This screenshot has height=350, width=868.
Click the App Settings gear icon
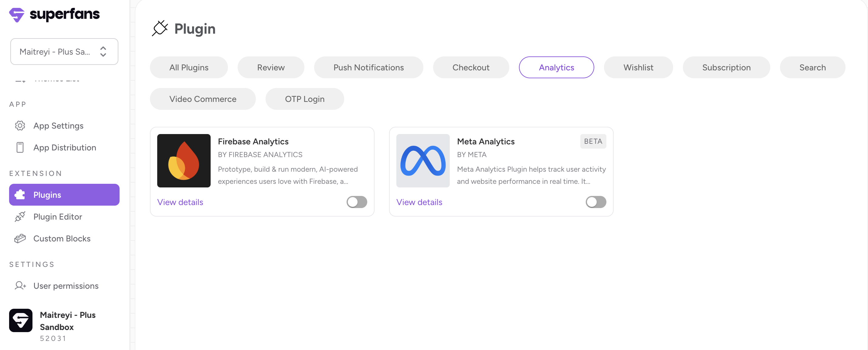pos(20,126)
